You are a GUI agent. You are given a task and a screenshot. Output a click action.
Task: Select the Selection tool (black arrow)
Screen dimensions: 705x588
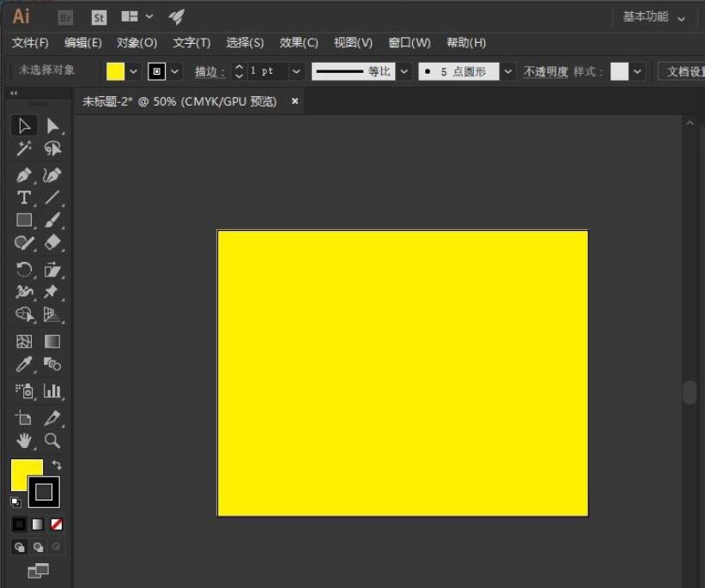click(x=24, y=126)
